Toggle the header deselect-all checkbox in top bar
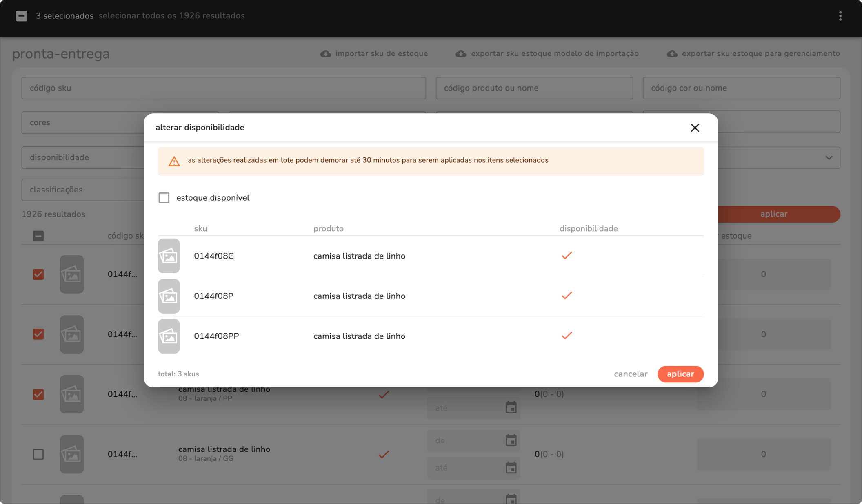Screen dimensions: 862x504 point(22,16)
